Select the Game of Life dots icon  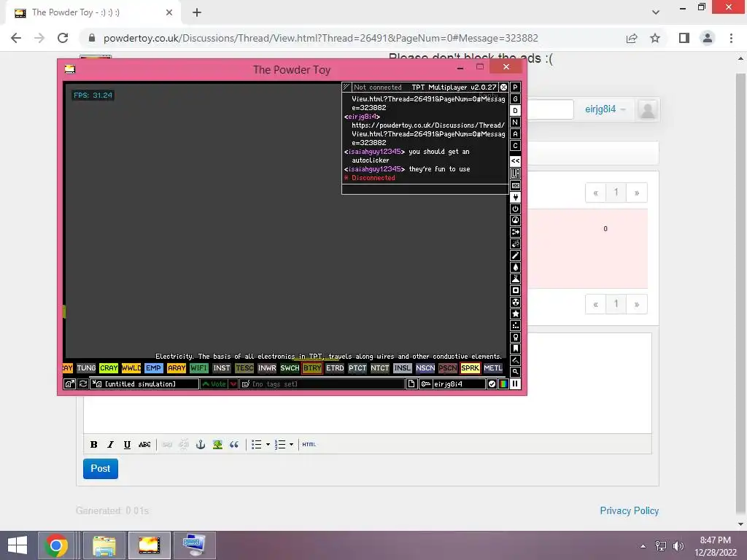[x=515, y=326]
